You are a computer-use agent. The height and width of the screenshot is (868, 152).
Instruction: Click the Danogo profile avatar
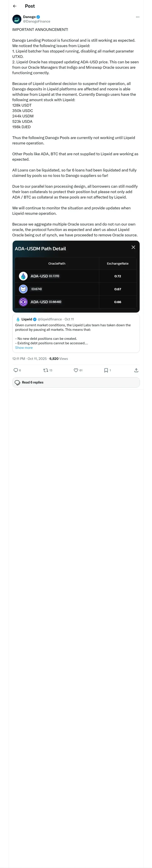(17, 19)
